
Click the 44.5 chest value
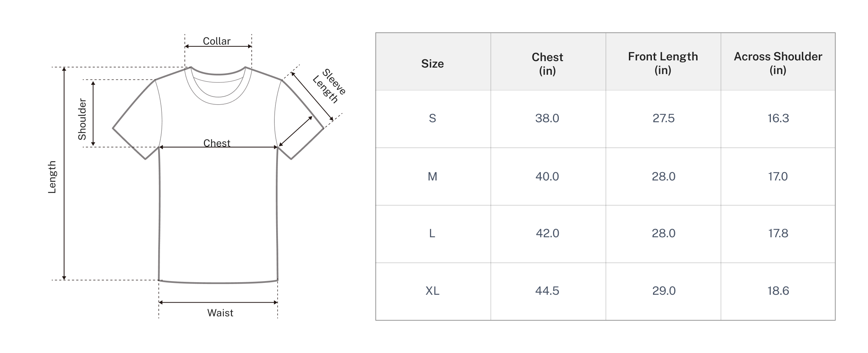coord(547,291)
